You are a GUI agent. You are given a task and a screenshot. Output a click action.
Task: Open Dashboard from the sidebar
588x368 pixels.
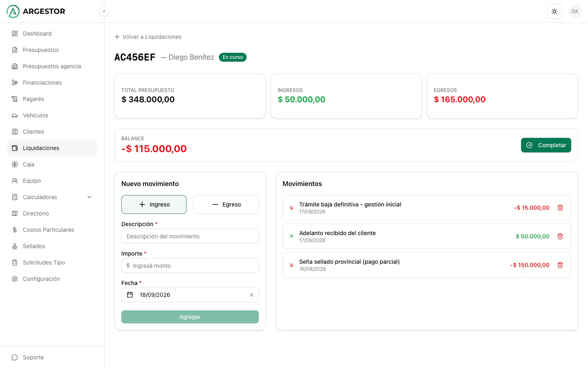pos(52,34)
